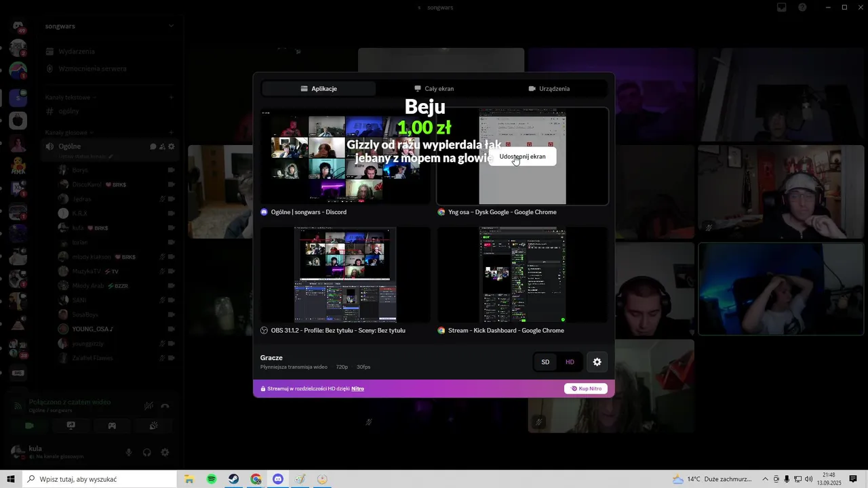Disconnect from voice with the hang-up icon
This screenshot has height=488, width=868.
tap(165, 406)
